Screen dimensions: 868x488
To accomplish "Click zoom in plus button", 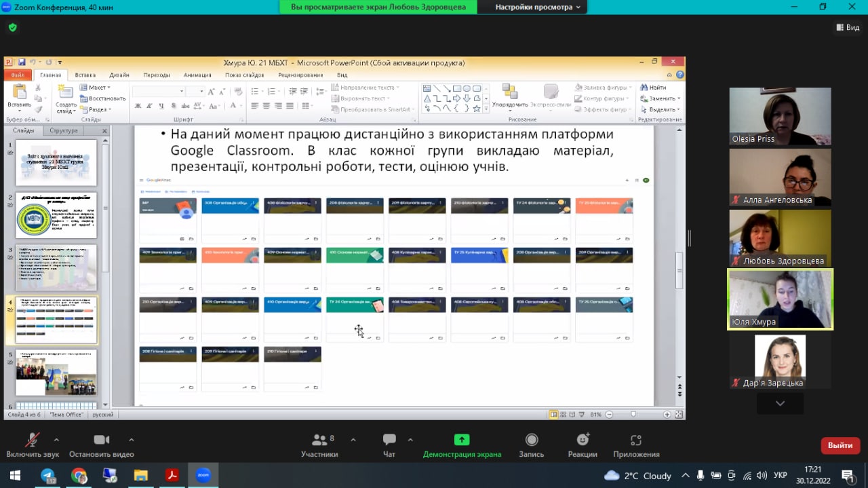I will click(x=667, y=414).
